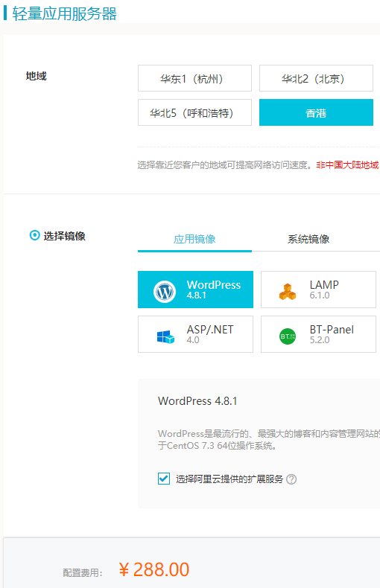380x588 pixels.
Task: Click the 轻量应用服务器 page title
Action: click(x=64, y=13)
